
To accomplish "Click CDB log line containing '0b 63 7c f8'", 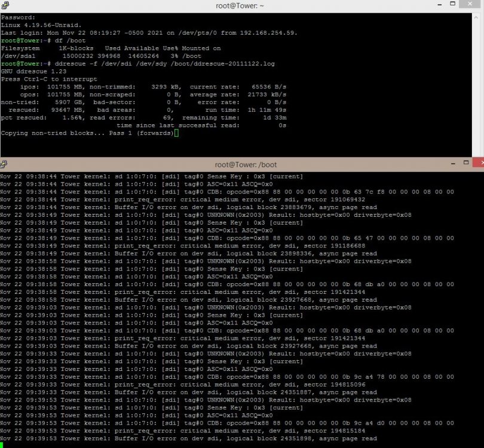I will pos(227,192).
